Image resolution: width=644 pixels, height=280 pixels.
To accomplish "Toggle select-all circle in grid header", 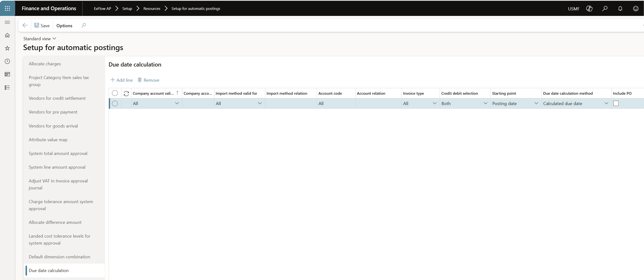I will point(115,93).
